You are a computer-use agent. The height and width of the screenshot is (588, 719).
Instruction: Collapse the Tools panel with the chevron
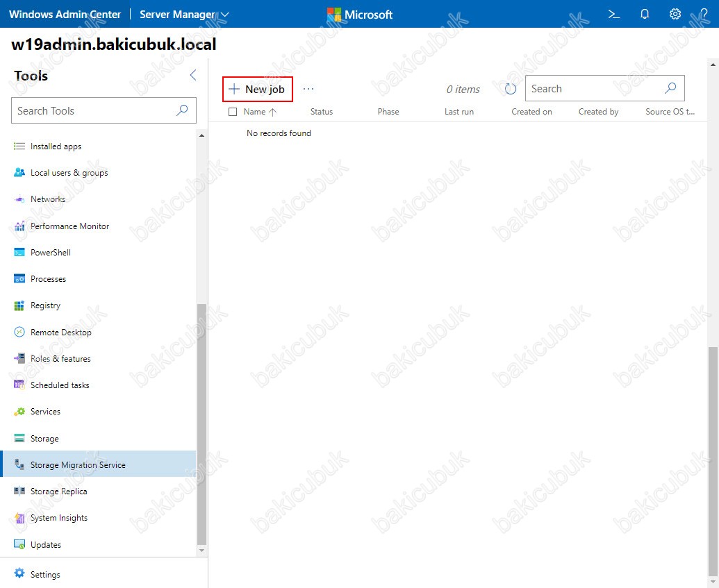[x=193, y=75]
